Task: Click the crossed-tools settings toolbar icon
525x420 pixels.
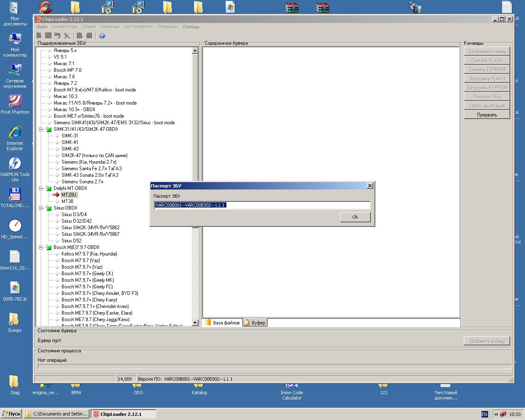Action: pyautogui.click(x=67, y=36)
